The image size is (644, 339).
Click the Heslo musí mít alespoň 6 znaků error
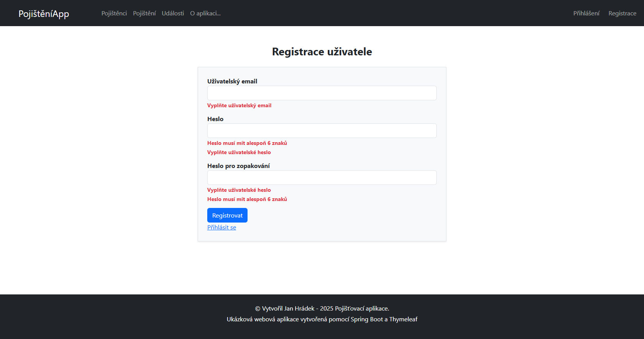click(247, 143)
